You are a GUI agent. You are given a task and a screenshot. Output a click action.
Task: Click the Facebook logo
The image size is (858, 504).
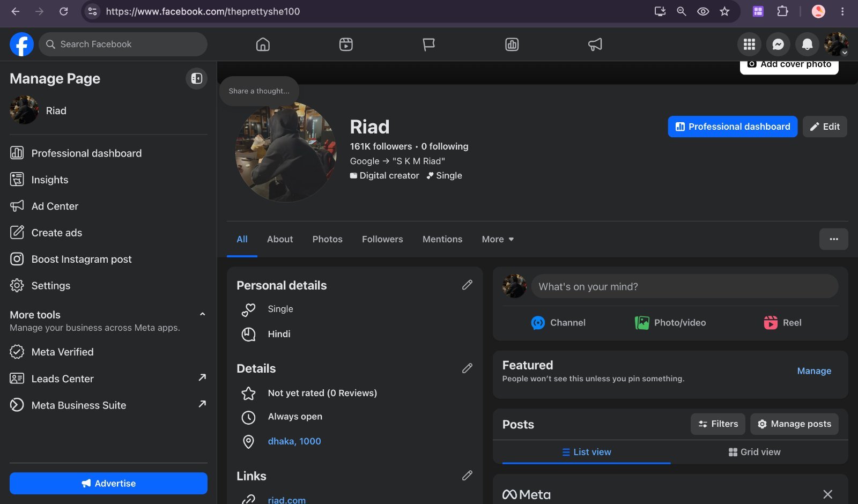(21, 44)
